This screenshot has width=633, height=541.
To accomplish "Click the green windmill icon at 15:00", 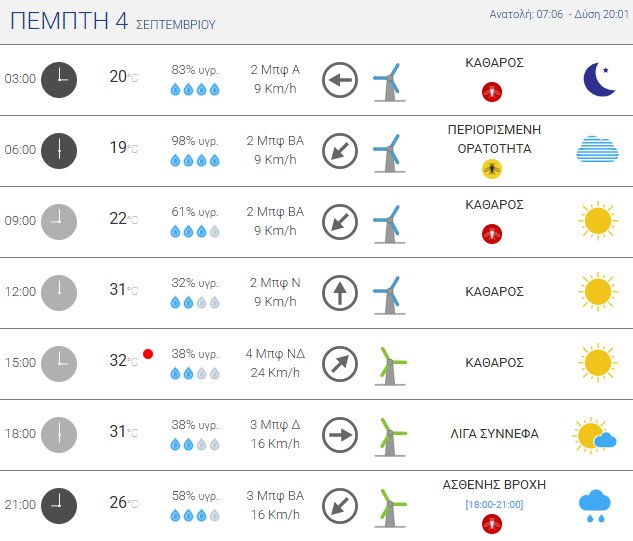I will [x=389, y=364].
